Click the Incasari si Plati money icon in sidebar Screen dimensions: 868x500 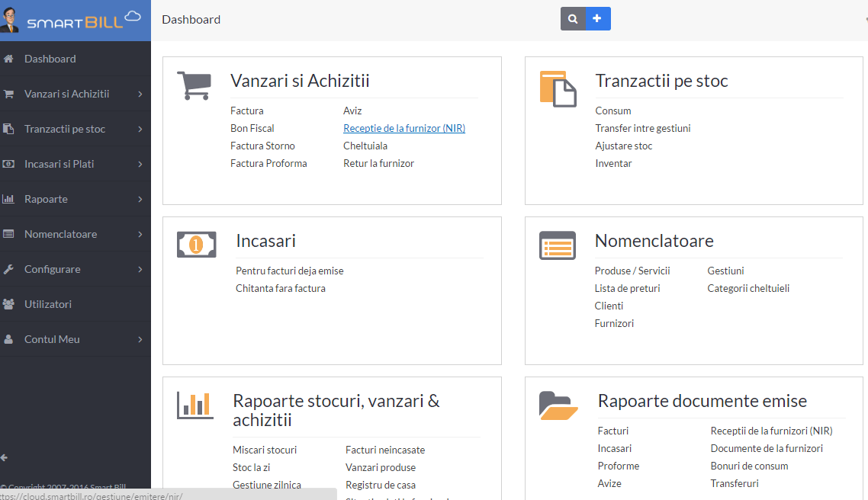pyautogui.click(x=8, y=164)
